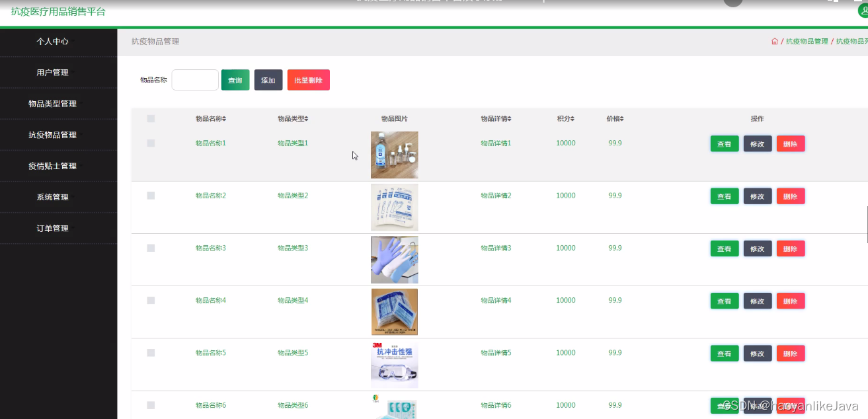
Task: Check the checkbox for 物品名称5 row
Action: pyautogui.click(x=151, y=353)
